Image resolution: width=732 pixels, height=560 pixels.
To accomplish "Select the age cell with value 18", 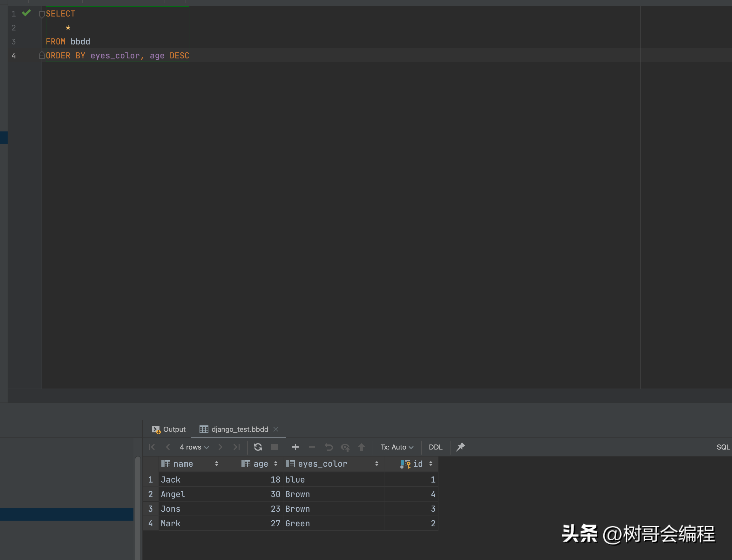I will click(x=254, y=480).
